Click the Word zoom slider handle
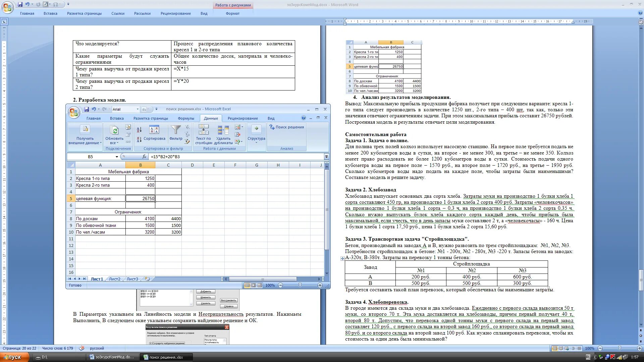 [x=620, y=348]
